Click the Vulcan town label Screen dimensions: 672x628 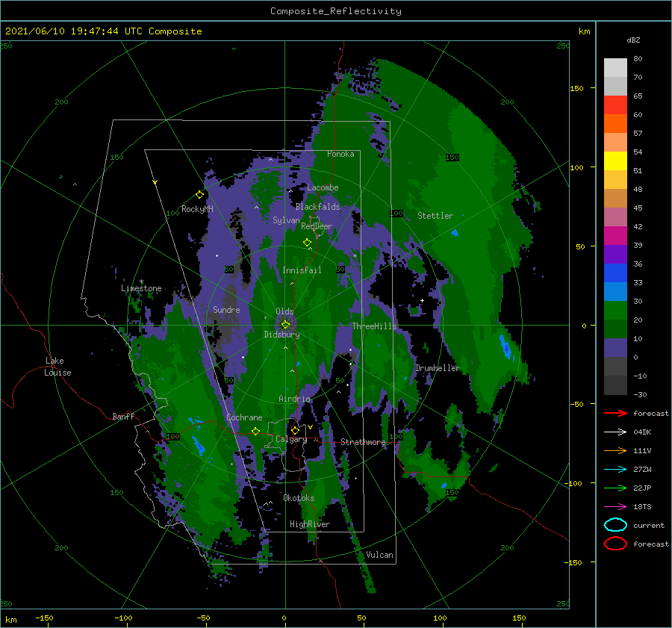380,555
